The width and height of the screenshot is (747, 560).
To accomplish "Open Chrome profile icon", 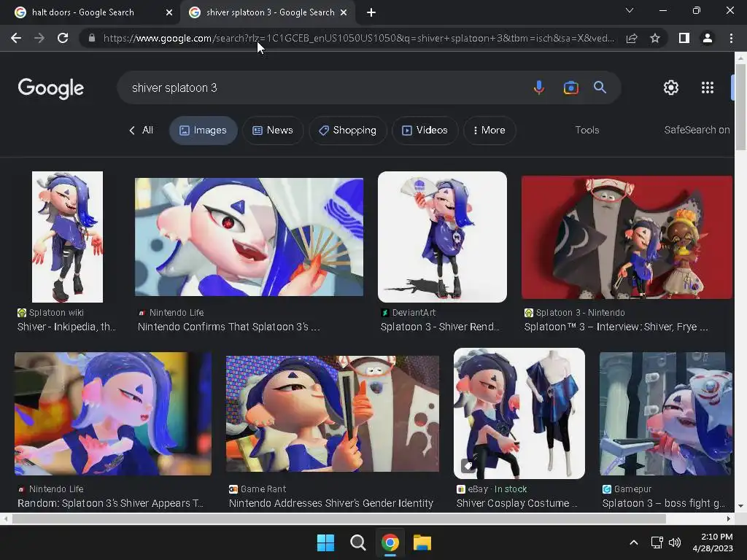I will click(708, 38).
